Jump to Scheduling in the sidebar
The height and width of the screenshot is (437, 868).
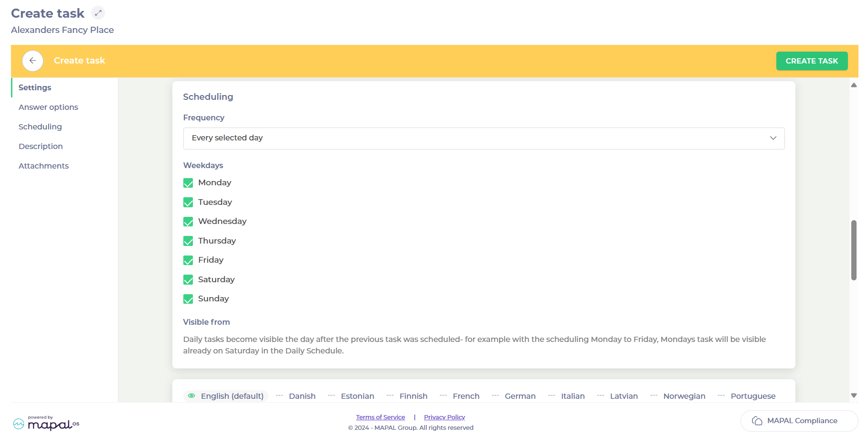click(x=40, y=127)
